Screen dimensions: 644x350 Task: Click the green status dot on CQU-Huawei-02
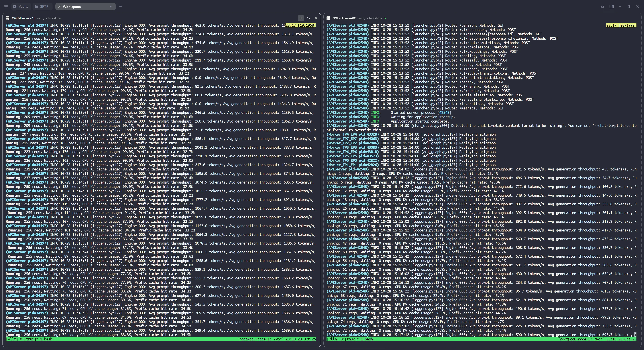coord(385,18)
